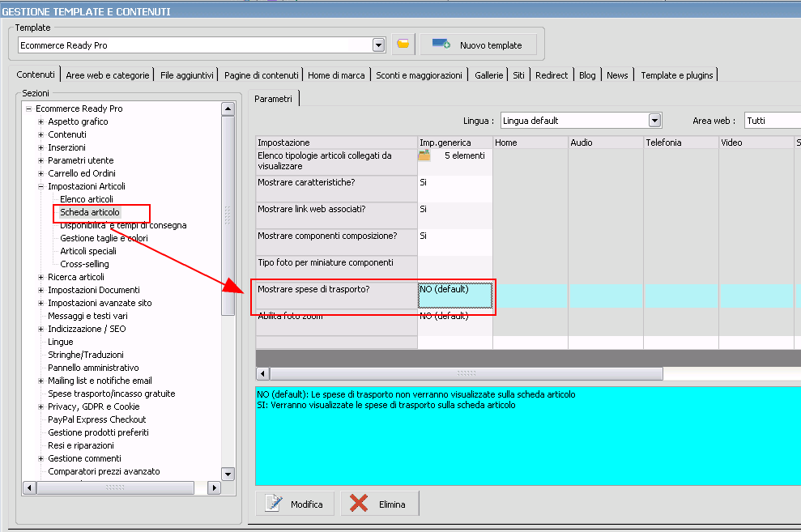This screenshot has height=532, width=801.
Task: Click tree horizontal scrollbar right arrow
Action: 214,487
